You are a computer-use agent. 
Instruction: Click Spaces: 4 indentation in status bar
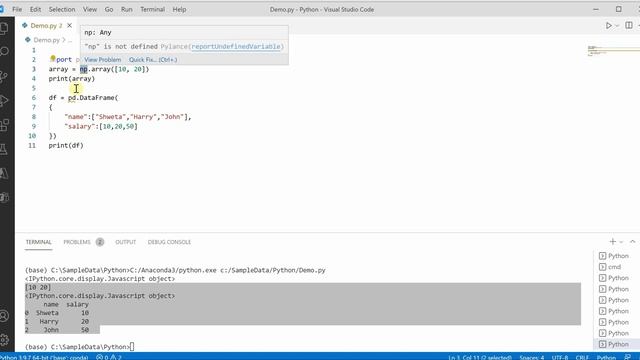click(531, 357)
